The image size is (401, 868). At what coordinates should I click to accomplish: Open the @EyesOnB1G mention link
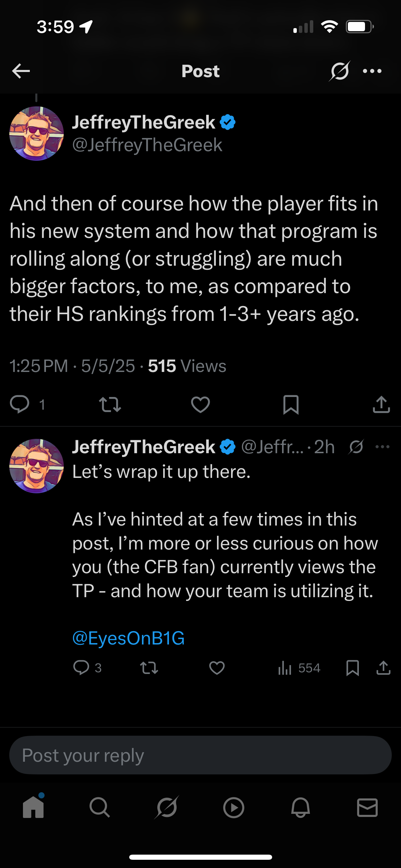pos(129,638)
